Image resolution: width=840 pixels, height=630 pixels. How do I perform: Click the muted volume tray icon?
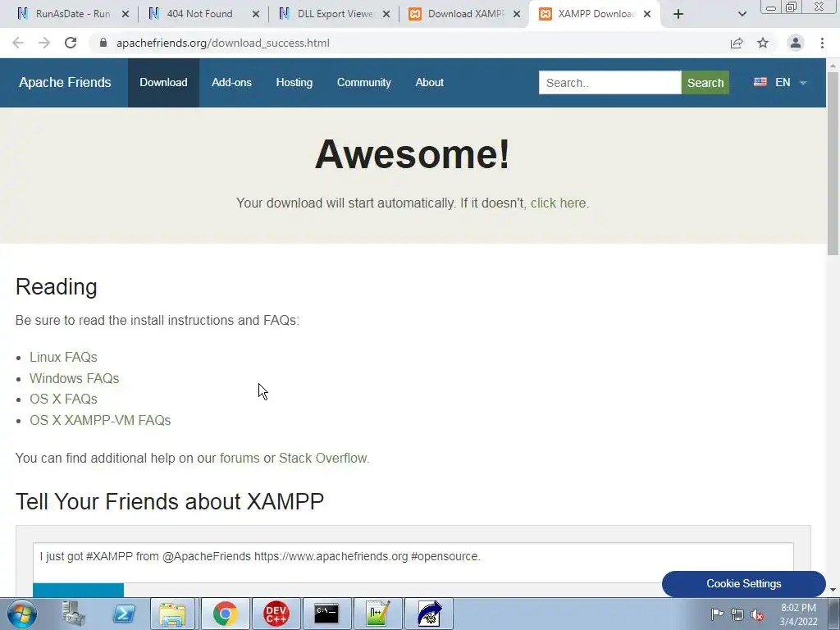click(x=757, y=614)
